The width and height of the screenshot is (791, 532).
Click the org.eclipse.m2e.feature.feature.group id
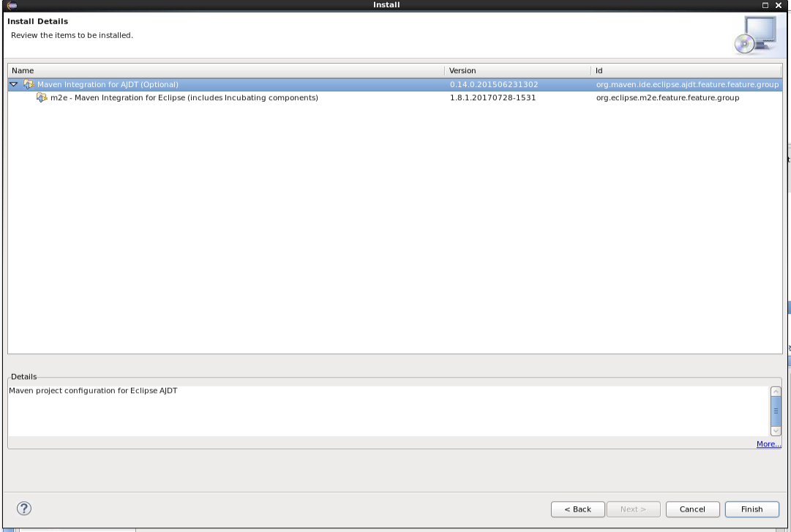tap(667, 97)
